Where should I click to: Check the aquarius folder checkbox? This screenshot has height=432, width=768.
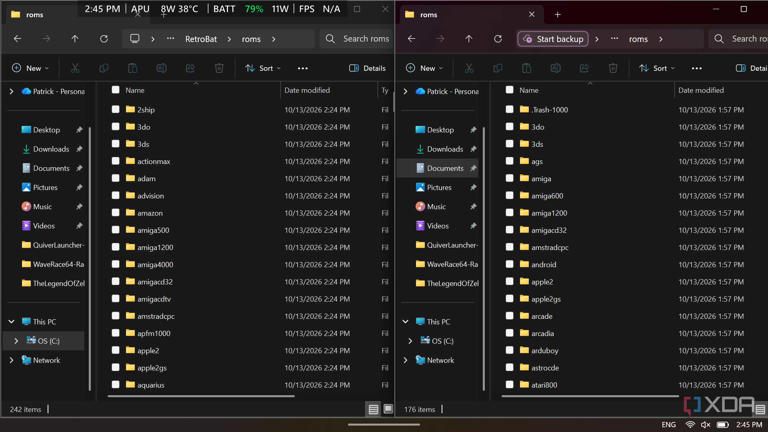point(116,384)
